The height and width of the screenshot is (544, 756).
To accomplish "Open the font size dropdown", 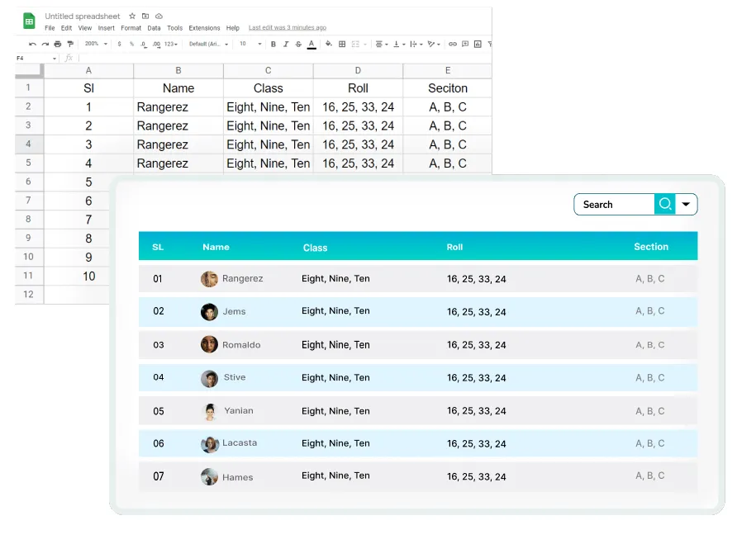I will (250, 44).
